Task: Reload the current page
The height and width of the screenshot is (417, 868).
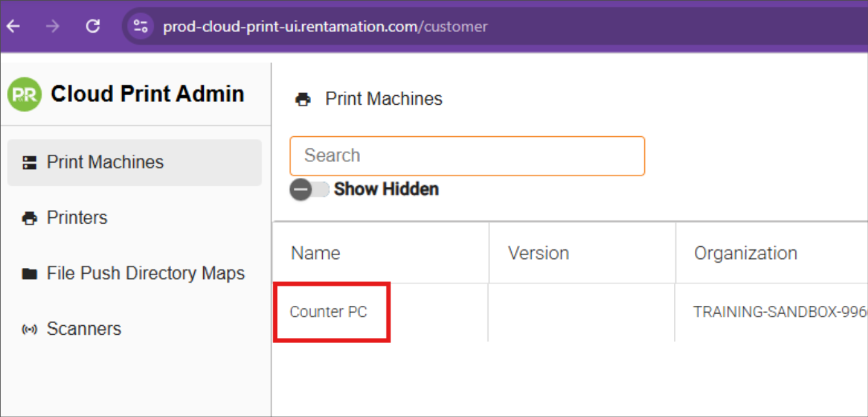Action: point(93,26)
